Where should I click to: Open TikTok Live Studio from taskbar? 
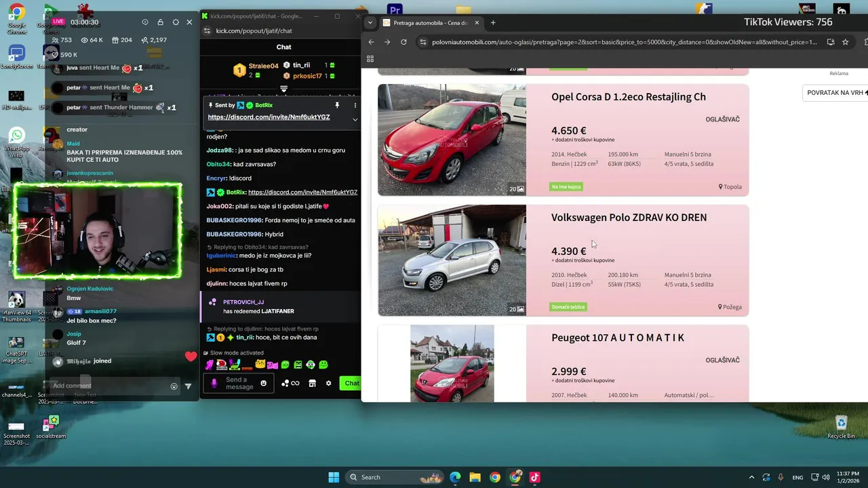[x=534, y=477]
